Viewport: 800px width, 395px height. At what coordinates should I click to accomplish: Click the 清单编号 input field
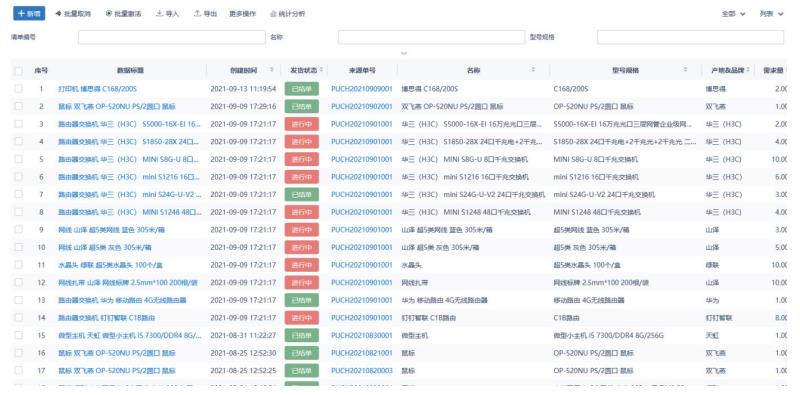[x=171, y=37]
